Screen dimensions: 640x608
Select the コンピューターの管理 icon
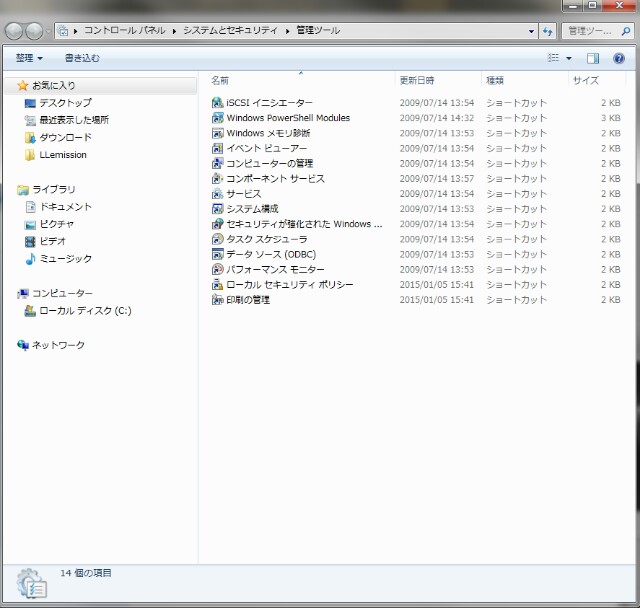click(218, 163)
